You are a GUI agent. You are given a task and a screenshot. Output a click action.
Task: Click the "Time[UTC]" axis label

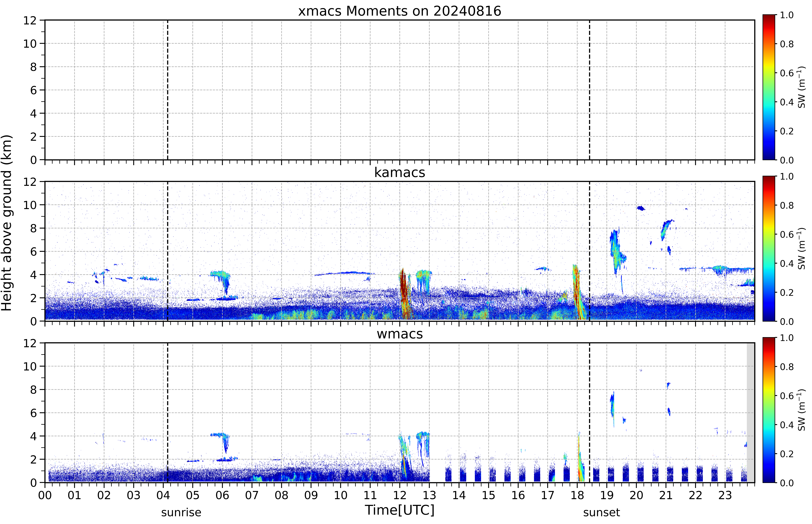pos(400,510)
